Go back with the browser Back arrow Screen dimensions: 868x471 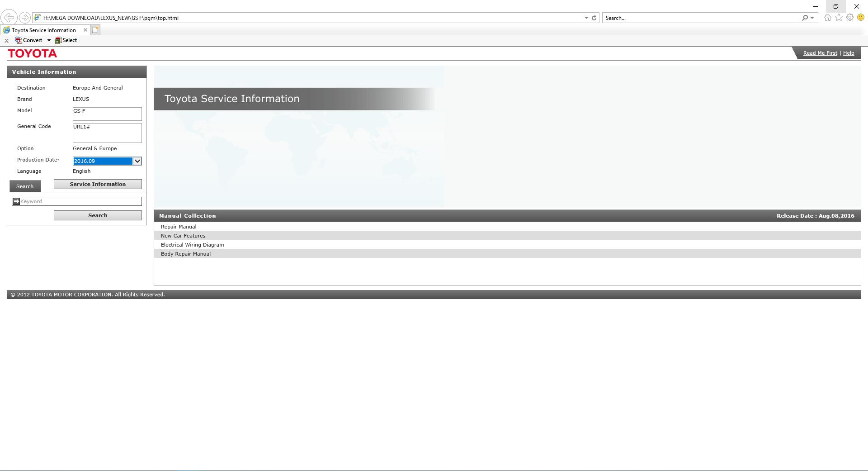[x=9, y=18]
